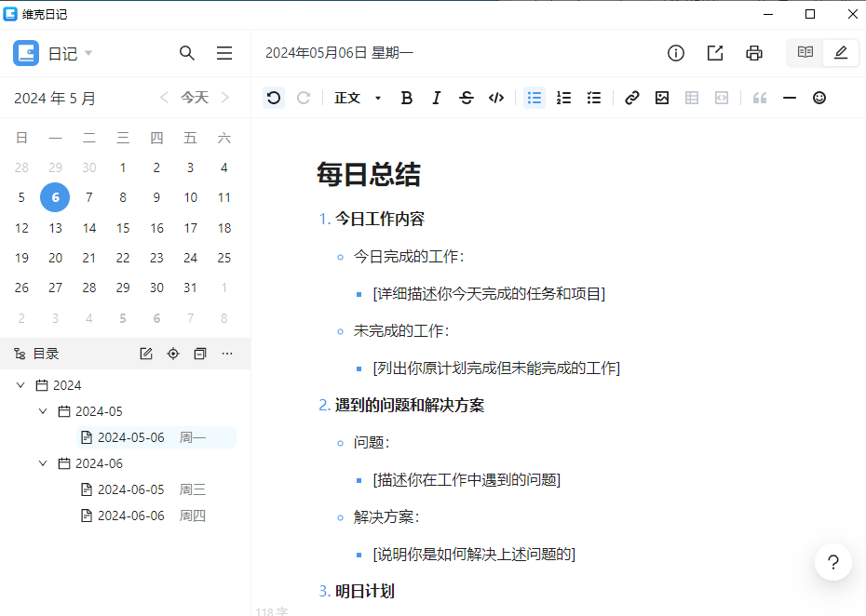This screenshot has width=866, height=616.
Task: Open the ... menu in the 目录 panel
Action: point(227,354)
